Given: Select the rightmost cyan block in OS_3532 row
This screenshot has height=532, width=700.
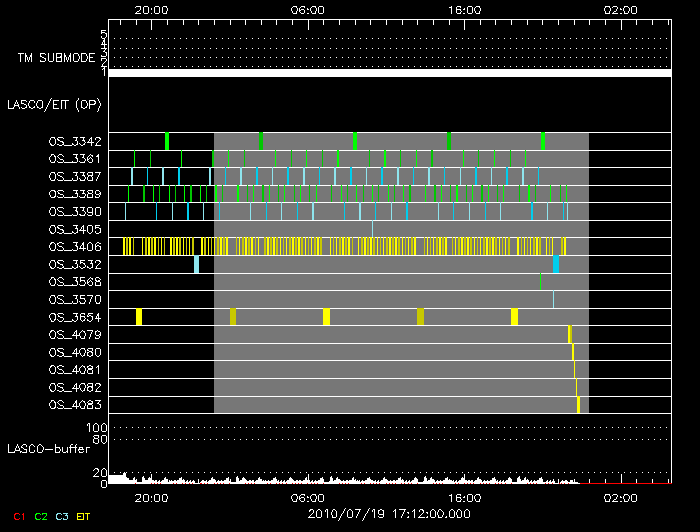Looking at the screenshot, I should coord(556,264).
